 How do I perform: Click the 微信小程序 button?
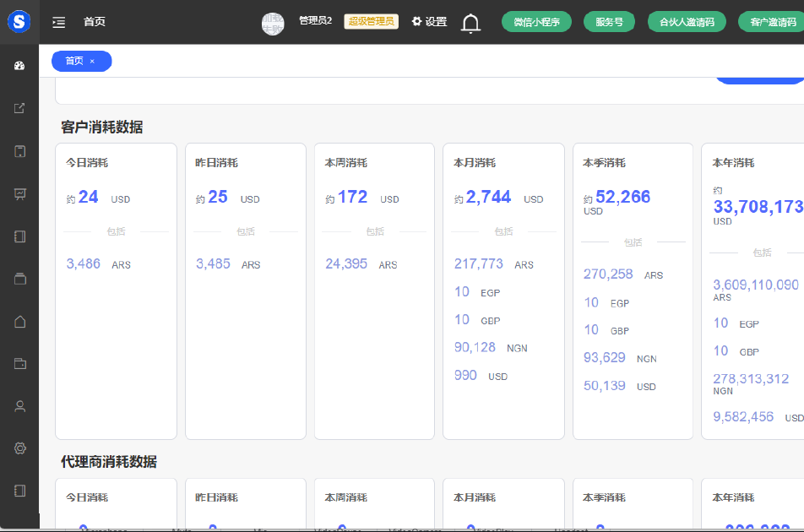536,23
